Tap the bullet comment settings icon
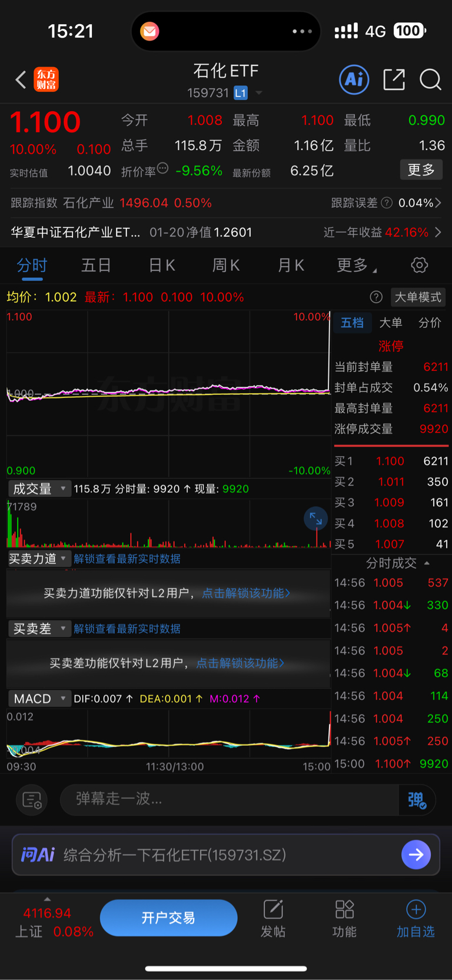This screenshot has width=452, height=980. pos(32,800)
